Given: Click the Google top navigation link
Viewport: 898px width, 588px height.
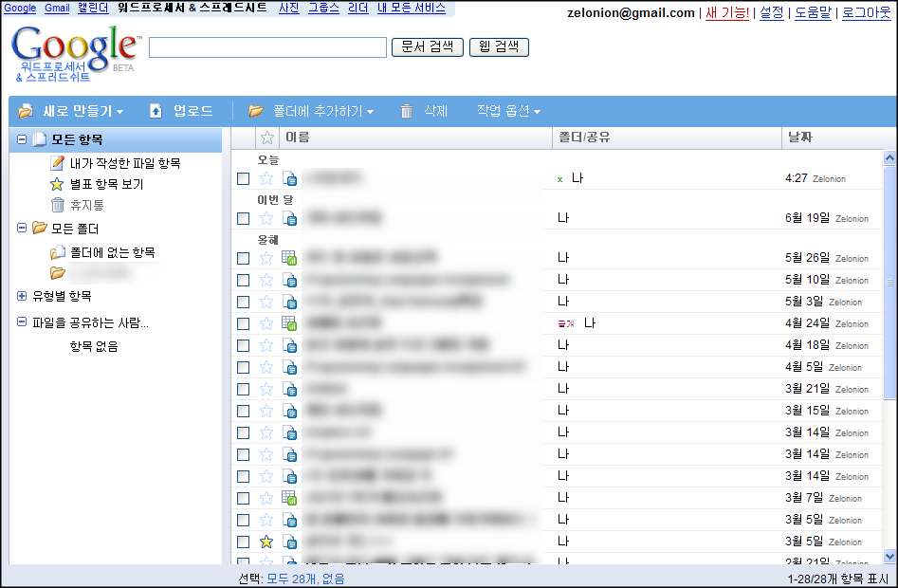Looking at the screenshot, I should (x=20, y=8).
